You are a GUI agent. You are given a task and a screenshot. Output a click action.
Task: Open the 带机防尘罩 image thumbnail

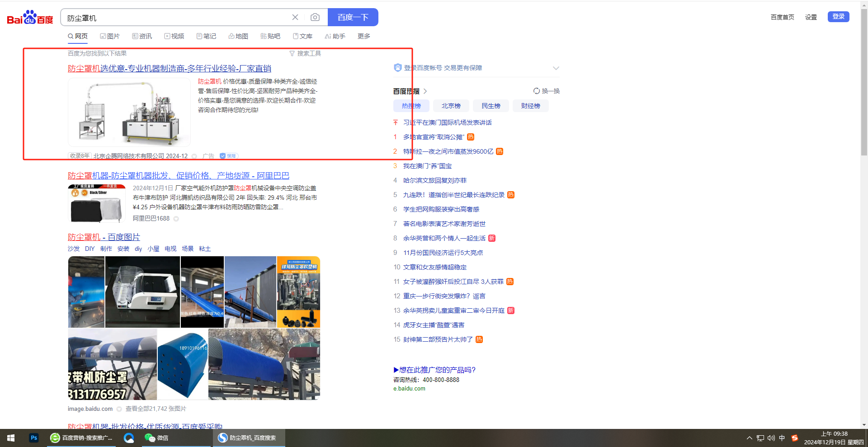(x=113, y=364)
